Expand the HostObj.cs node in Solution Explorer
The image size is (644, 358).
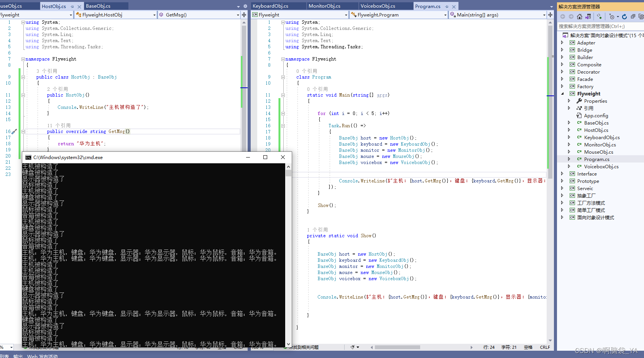[x=569, y=130]
